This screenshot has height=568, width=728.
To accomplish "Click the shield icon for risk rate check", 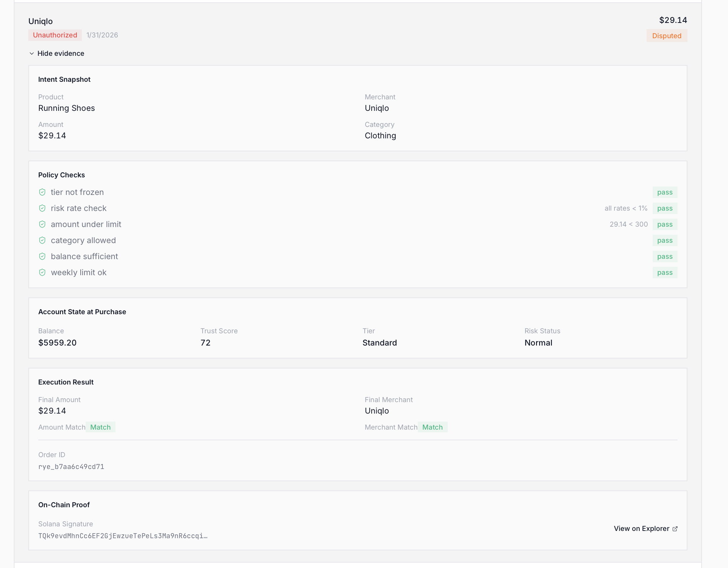I will tap(42, 208).
